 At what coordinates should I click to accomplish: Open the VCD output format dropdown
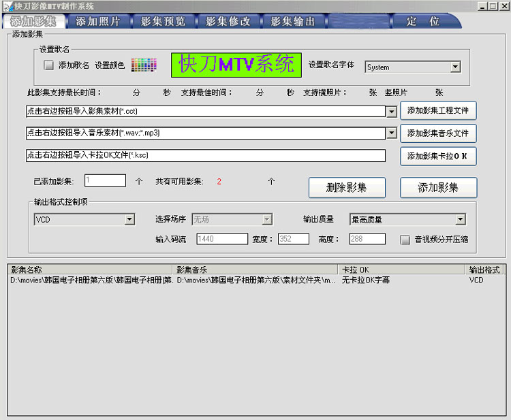point(129,219)
